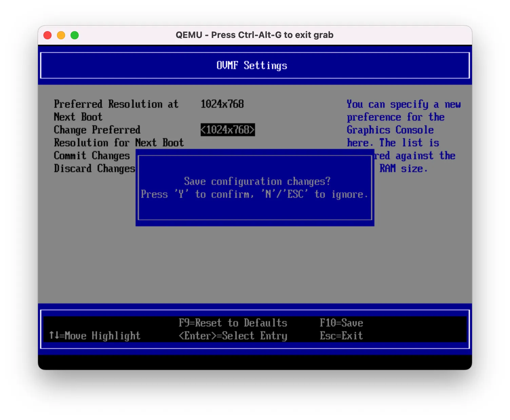Click the 'You can specify a new' help text
510x420 pixels.
[x=404, y=104]
